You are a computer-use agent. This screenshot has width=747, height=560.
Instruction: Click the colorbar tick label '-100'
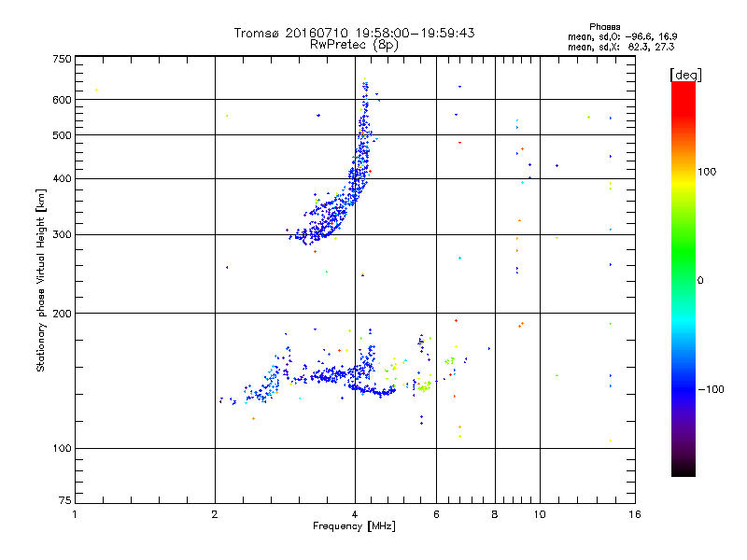pyautogui.click(x=711, y=389)
